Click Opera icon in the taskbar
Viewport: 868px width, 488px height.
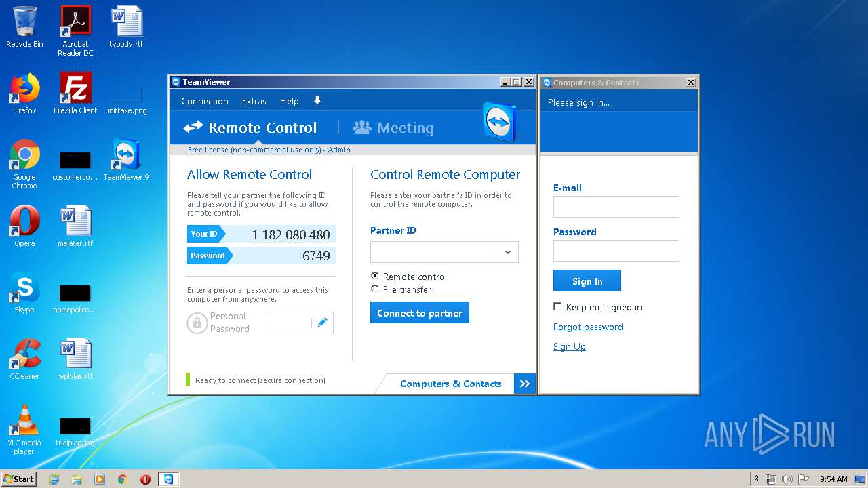point(145,479)
